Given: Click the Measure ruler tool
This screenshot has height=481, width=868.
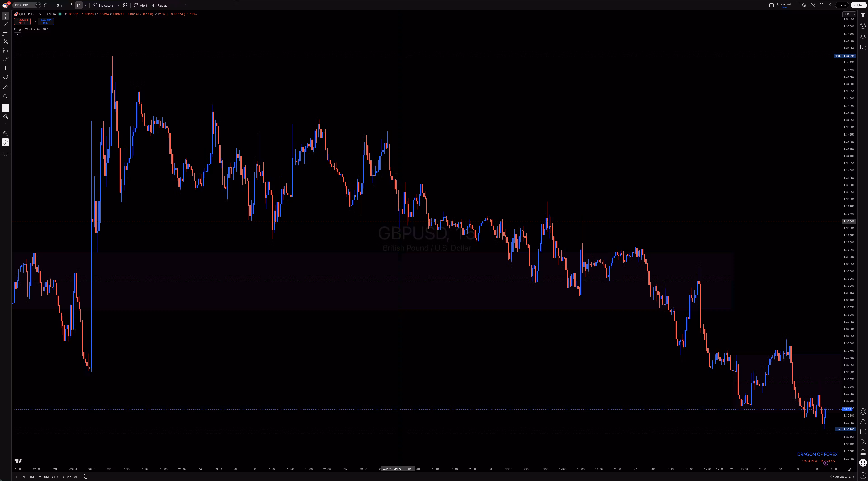Looking at the screenshot, I should (5, 88).
